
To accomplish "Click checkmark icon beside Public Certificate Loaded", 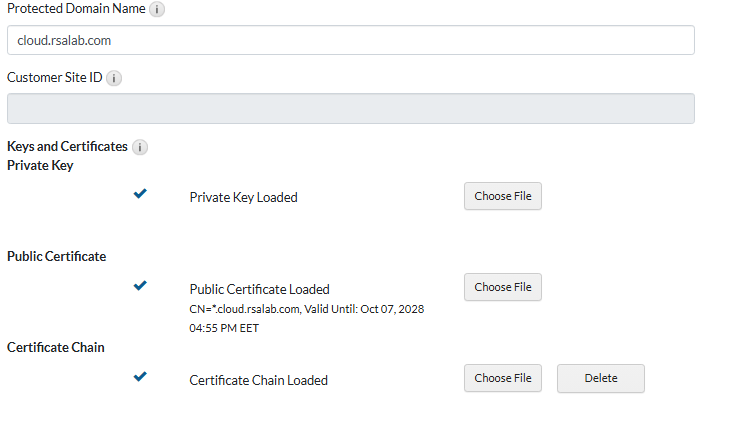I will tap(140, 286).
